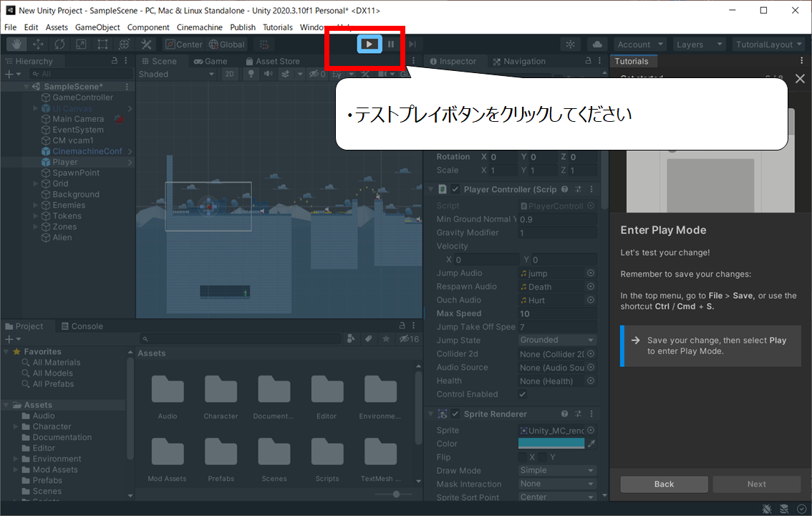
Task: Disable the Sprite Renderer component checkbox
Action: [x=455, y=414]
